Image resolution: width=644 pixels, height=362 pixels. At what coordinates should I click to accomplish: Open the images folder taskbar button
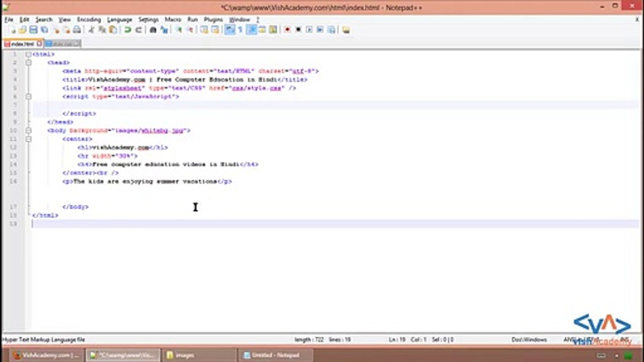pos(199,355)
